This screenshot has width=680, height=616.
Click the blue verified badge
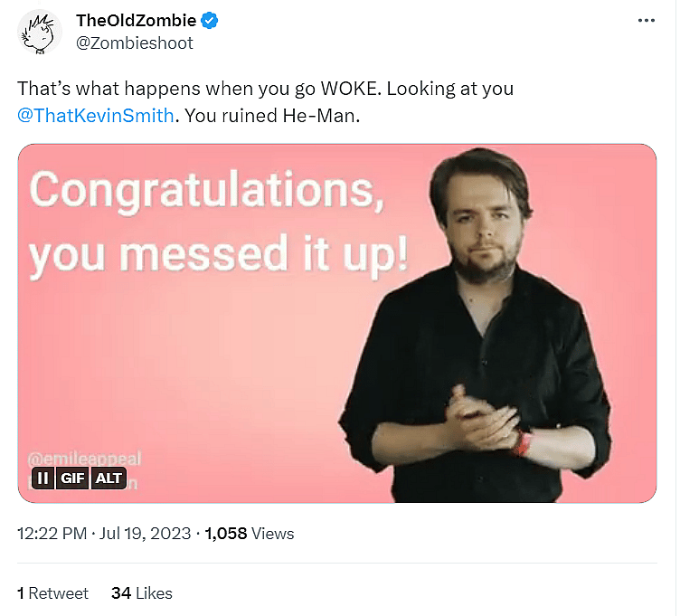tap(209, 21)
